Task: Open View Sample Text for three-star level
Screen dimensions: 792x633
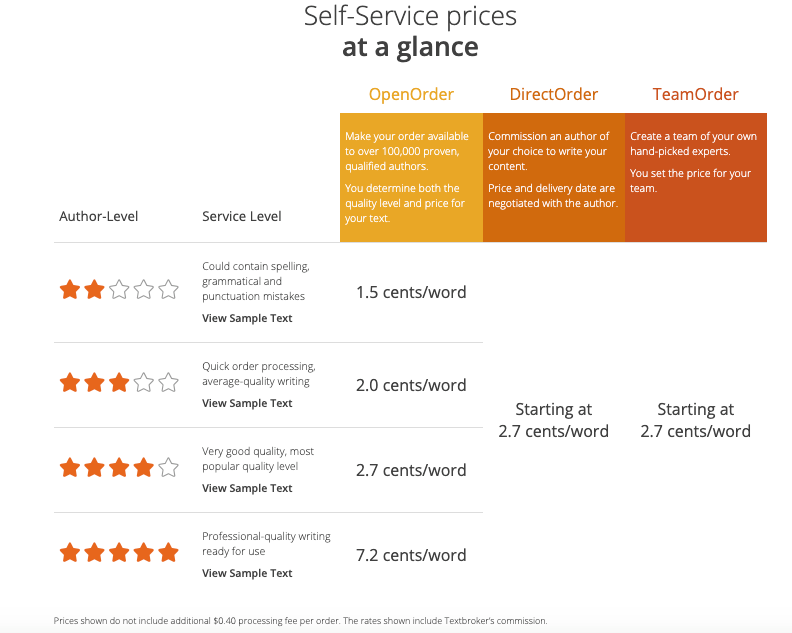Action: [x=247, y=403]
